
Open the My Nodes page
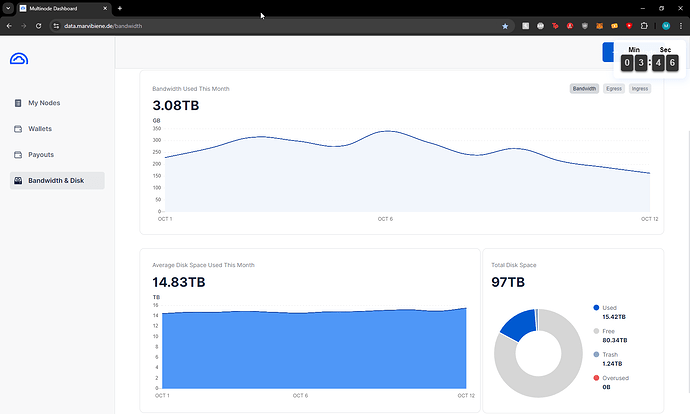[x=44, y=103]
